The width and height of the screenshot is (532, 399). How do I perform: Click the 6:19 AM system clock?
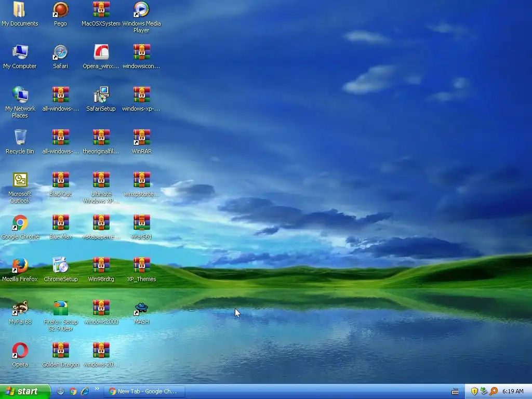pos(513,391)
